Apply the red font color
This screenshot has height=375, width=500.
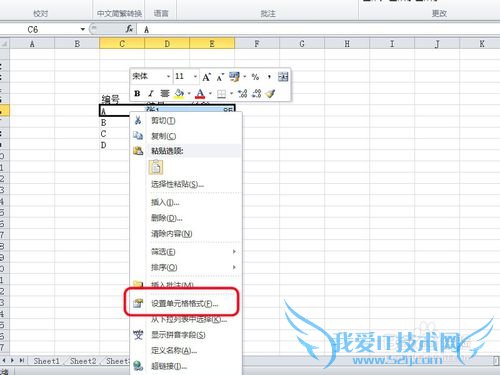tap(200, 94)
